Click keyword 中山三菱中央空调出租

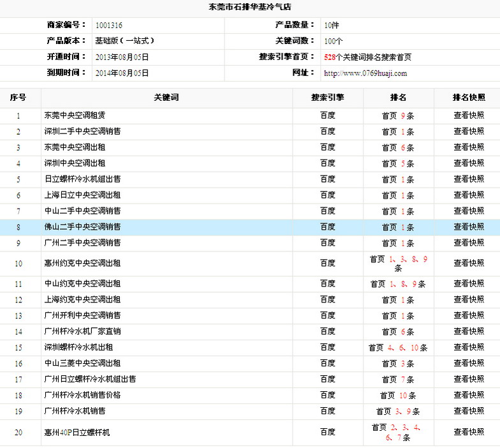coord(82,364)
